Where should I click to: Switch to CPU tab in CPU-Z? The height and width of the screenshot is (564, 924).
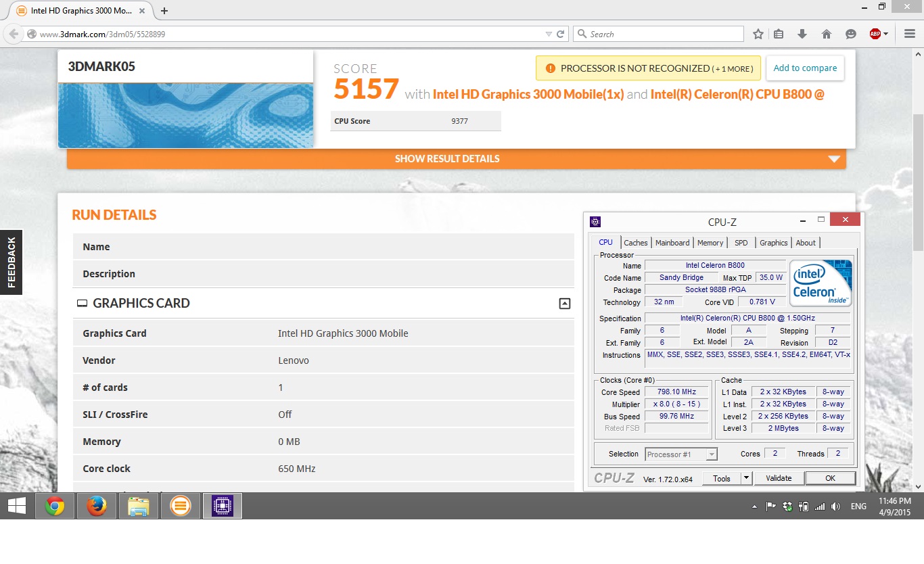pos(605,242)
